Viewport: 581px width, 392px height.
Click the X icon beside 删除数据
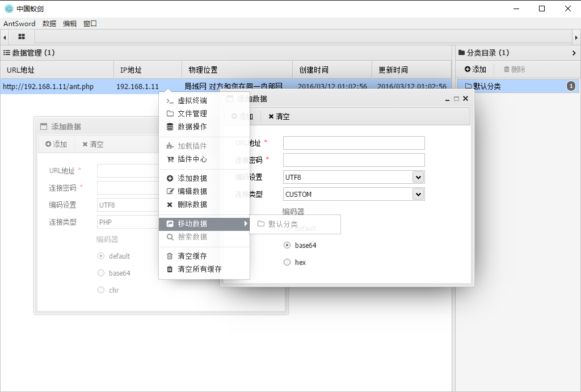(x=170, y=205)
